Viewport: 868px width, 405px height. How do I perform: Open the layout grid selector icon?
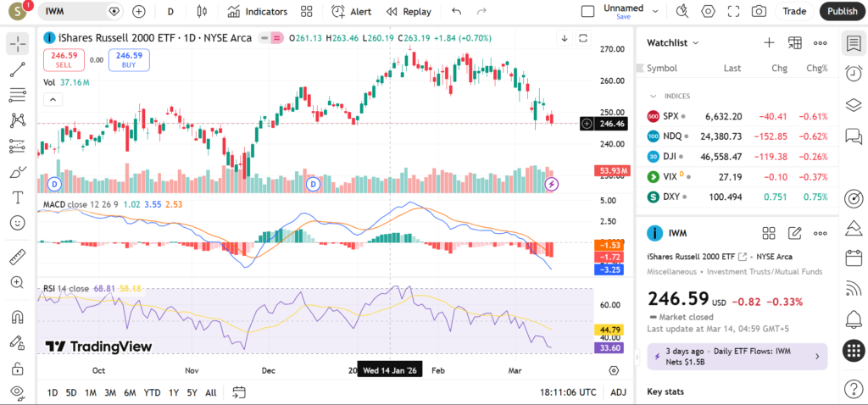click(306, 12)
